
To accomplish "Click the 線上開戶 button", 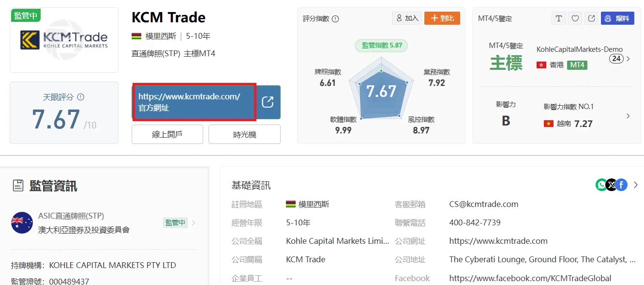I will click(x=167, y=134).
